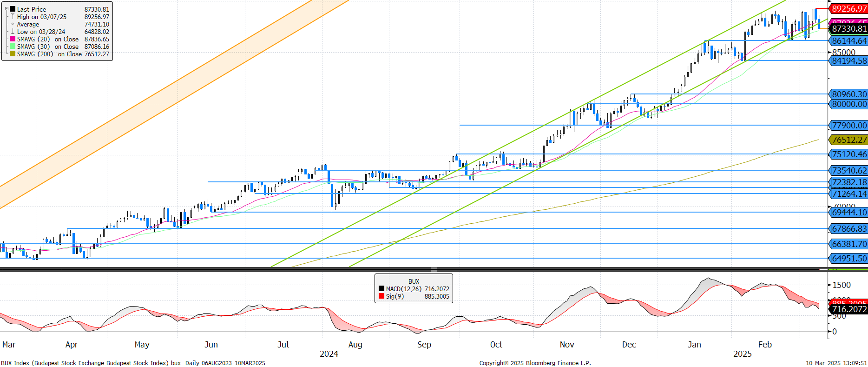Click the panel divider grip handle
This screenshot has width=868, height=367.
coord(434,269)
